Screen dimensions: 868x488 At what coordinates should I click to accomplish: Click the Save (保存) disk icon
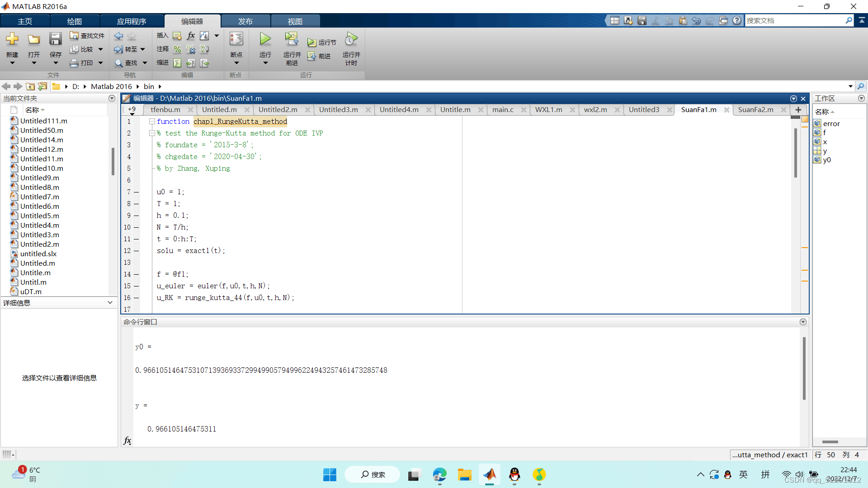point(55,39)
